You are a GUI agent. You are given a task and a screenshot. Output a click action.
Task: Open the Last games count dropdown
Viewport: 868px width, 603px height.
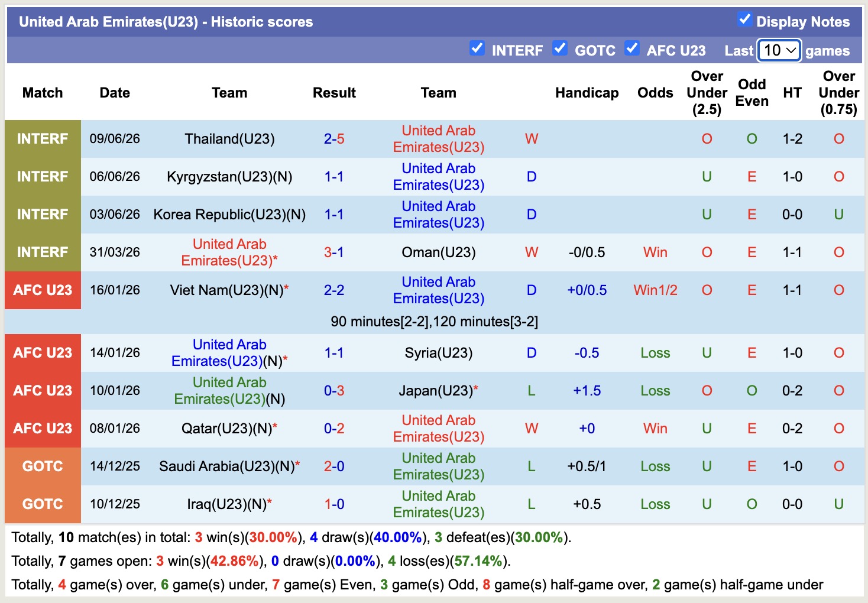tap(779, 50)
